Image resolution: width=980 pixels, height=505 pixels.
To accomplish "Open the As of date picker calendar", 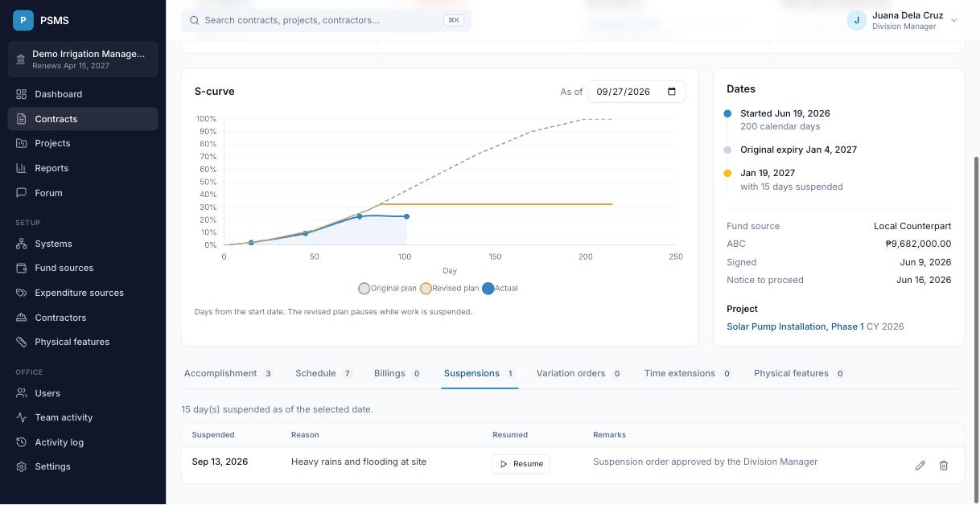I will point(673,92).
